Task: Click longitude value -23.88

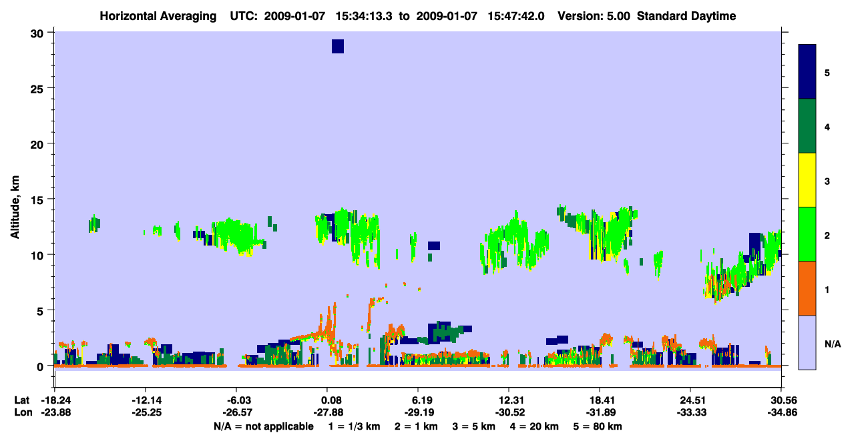Action: [55, 412]
